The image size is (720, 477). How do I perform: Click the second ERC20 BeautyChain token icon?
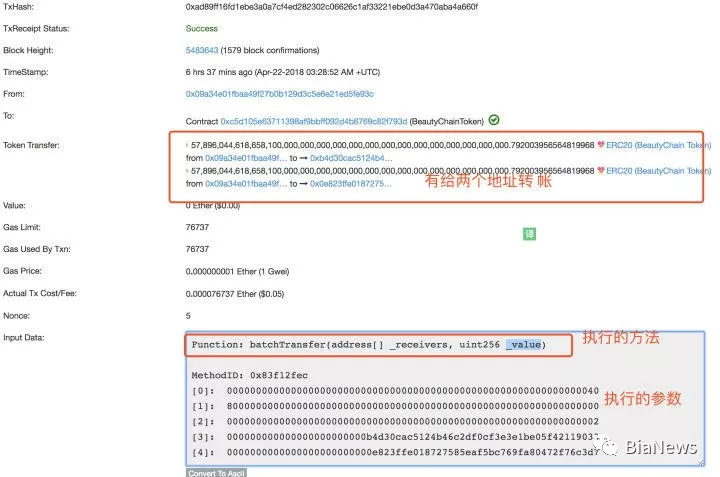click(601, 170)
